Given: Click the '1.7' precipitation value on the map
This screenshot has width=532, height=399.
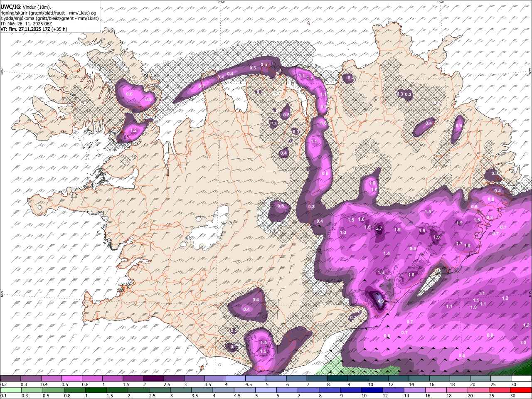Looking at the screenshot, I should point(459,244).
